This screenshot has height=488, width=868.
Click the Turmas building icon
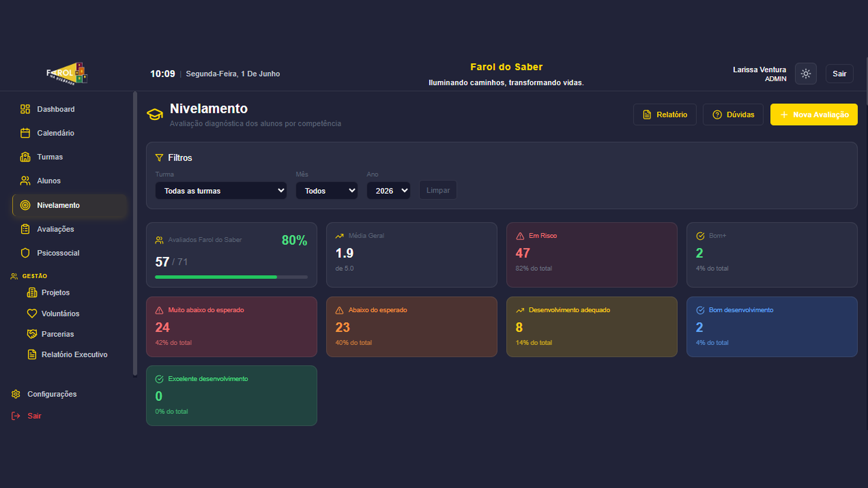tap(25, 157)
